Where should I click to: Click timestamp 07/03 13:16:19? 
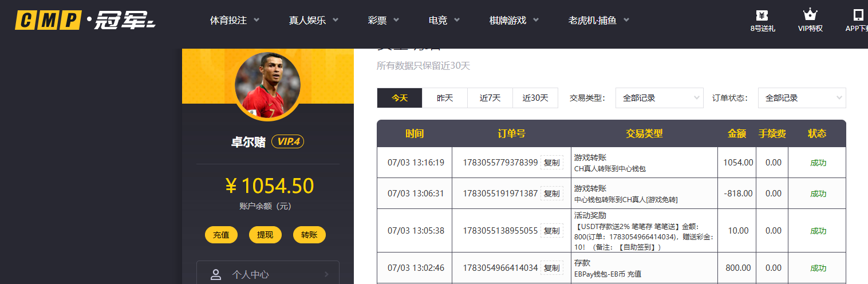[416, 163]
